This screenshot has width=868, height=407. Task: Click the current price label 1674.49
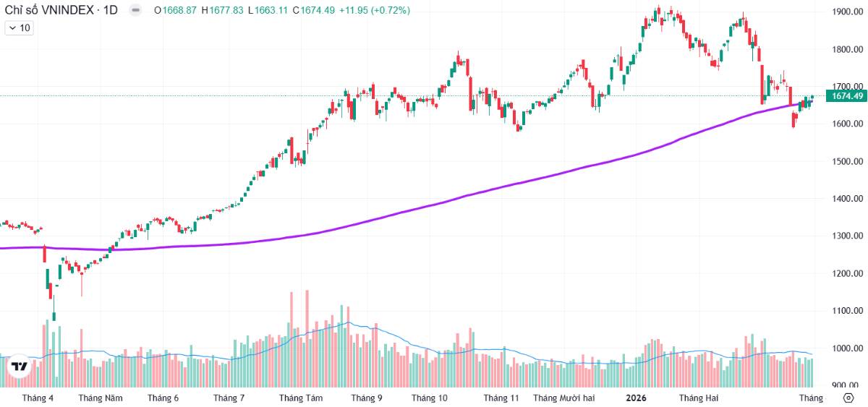coord(848,96)
